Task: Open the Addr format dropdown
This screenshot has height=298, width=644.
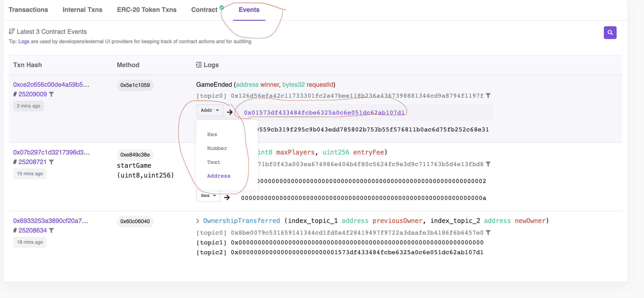Action: coord(209,110)
